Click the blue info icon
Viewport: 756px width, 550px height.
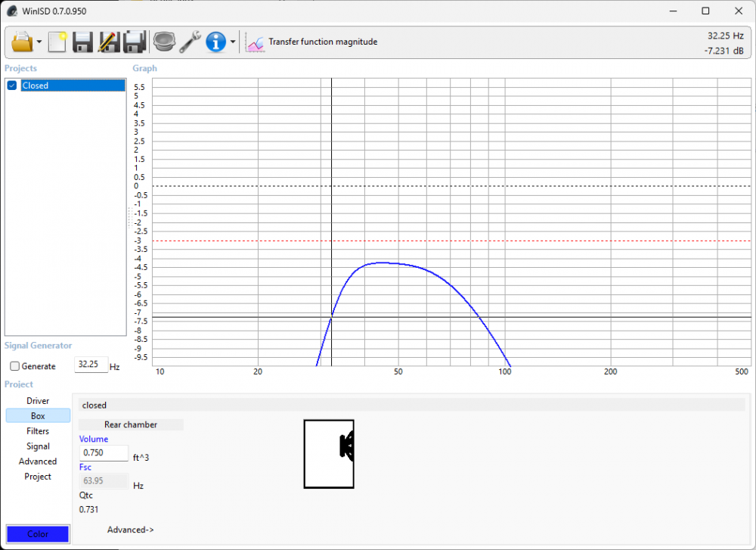pos(216,42)
